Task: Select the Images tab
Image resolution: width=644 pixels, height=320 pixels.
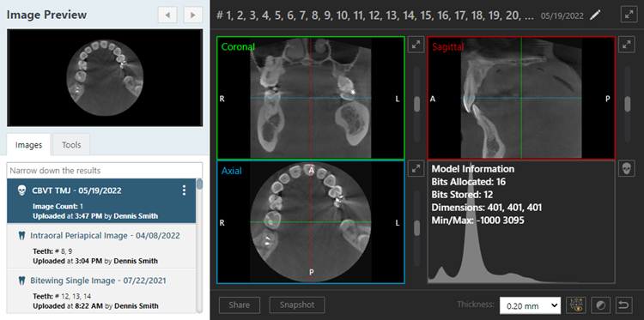Action: [x=28, y=145]
